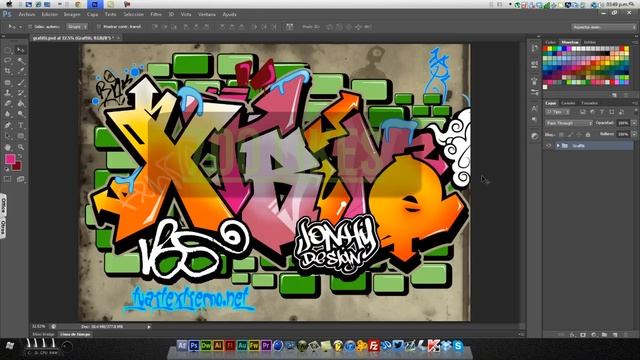Select the Paint Bucket tool
Image resolution: width=640 pixels, height=360 pixels.
pos(21,104)
